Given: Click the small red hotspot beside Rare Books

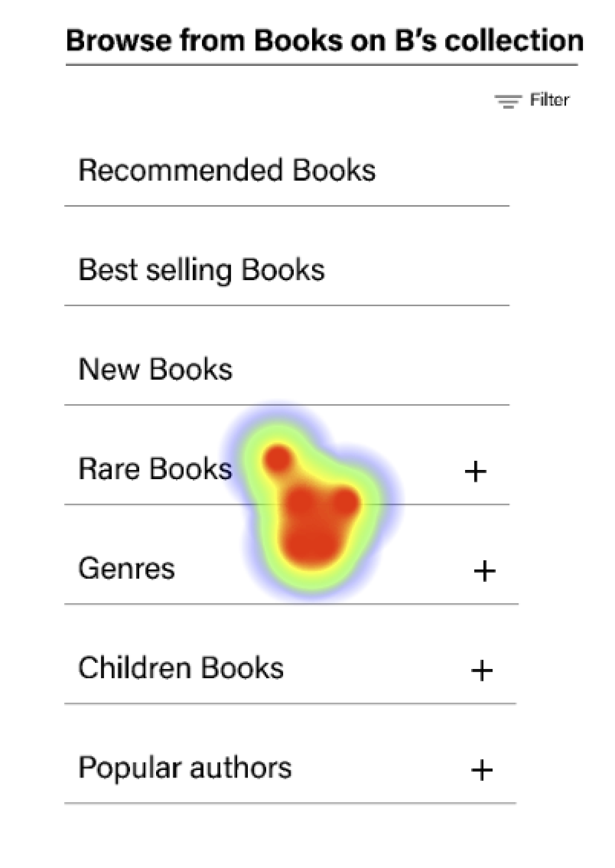Looking at the screenshot, I should pyautogui.click(x=278, y=458).
